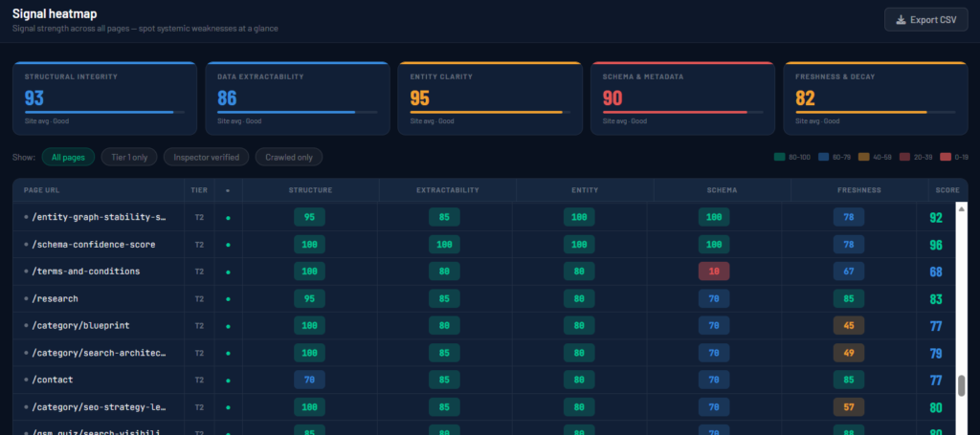Click Structure score 70 for /contact
This screenshot has height=435, width=980.
309,380
